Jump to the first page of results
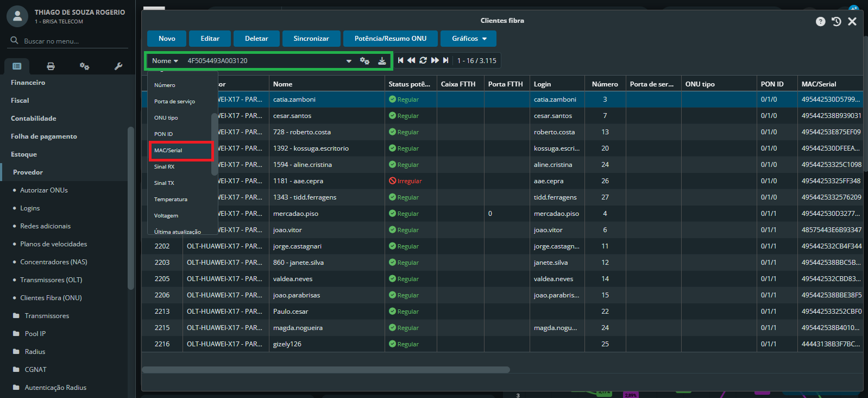Image resolution: width=868 pixels, height=398 pixels. [x=400, y=60]
